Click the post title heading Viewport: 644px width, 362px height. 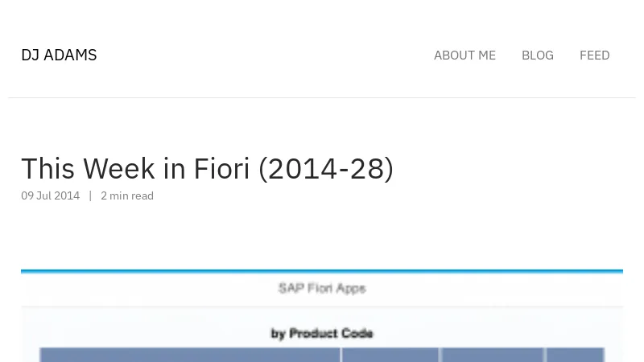pos(207,168)
